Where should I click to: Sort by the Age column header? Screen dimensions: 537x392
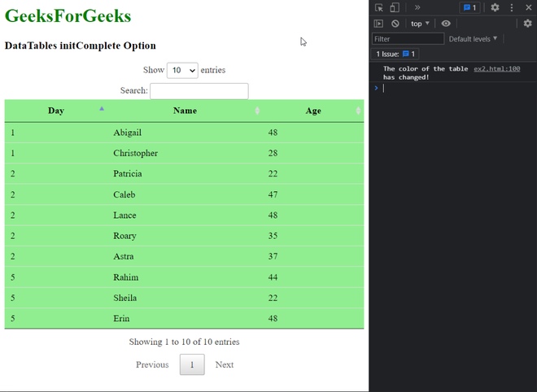(313, 111)
